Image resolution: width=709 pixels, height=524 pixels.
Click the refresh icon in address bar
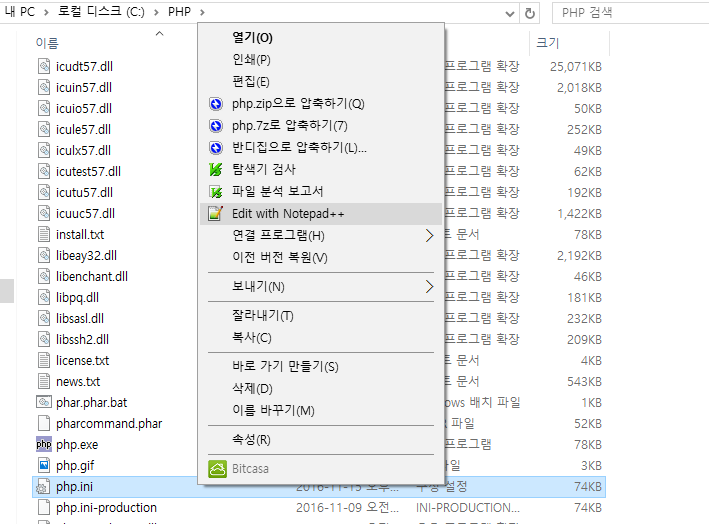(529, 14)
